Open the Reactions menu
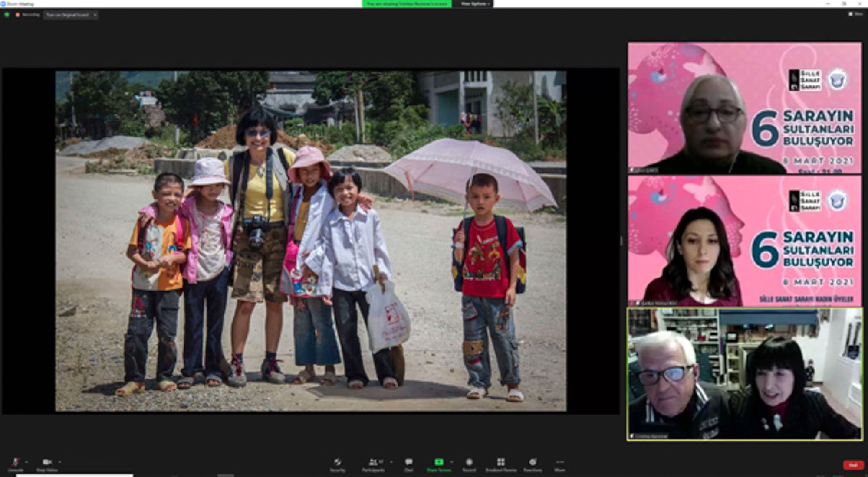This screenshot has height=477, width=868. [533, 463]
